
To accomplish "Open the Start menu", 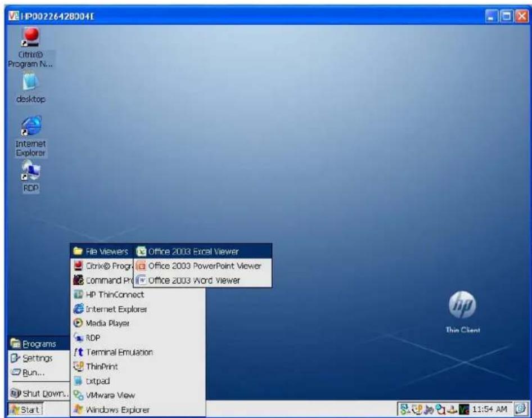I will [25, 410].
